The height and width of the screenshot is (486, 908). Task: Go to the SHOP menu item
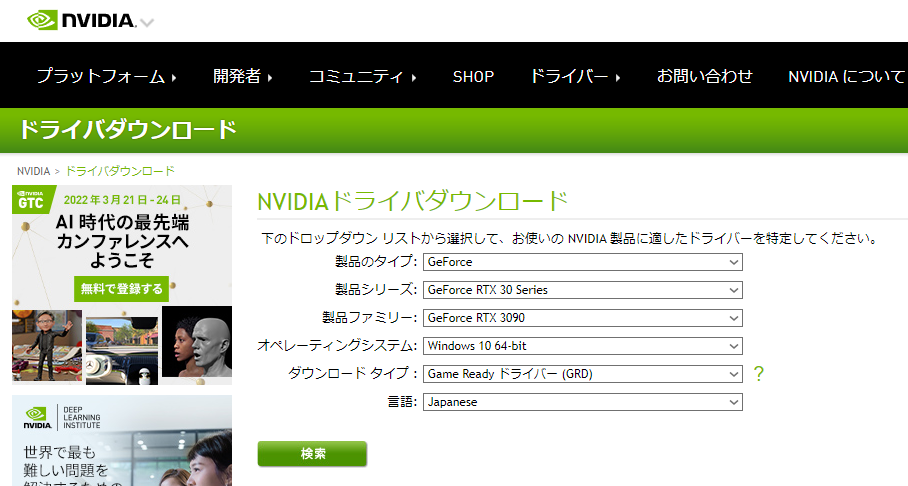point(473,76)
